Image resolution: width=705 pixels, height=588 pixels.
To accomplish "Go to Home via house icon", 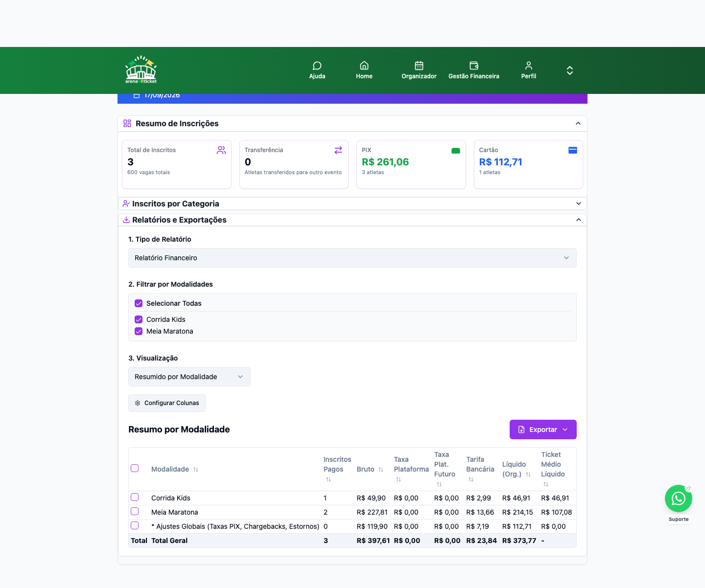I will (364, 66).
